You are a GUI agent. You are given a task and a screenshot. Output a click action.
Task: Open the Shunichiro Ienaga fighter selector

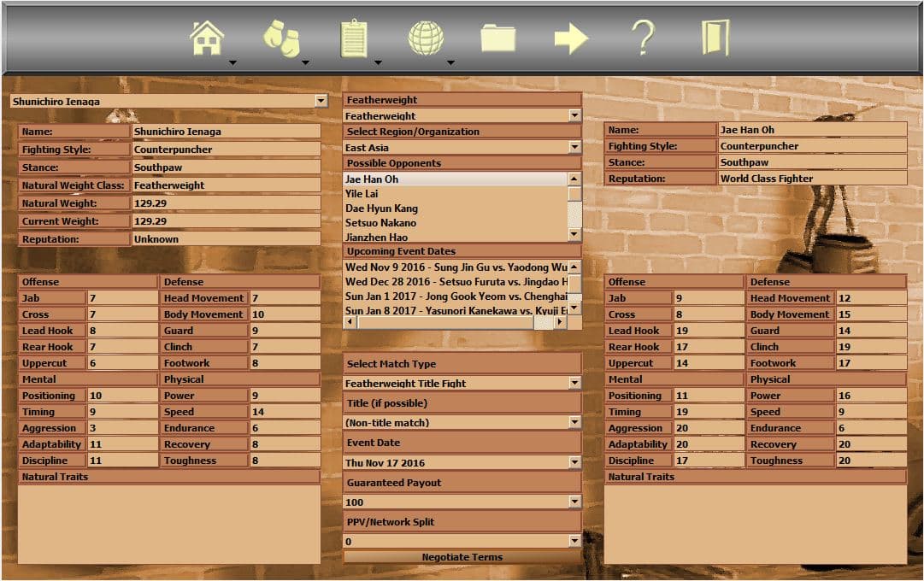321,101
